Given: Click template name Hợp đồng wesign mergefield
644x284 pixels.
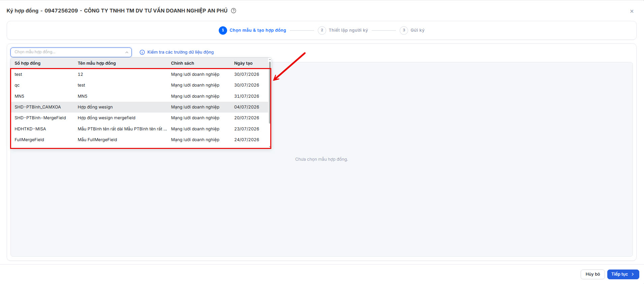Looking at the screenshot, I should pyautogui.click(x=106, y=118).
